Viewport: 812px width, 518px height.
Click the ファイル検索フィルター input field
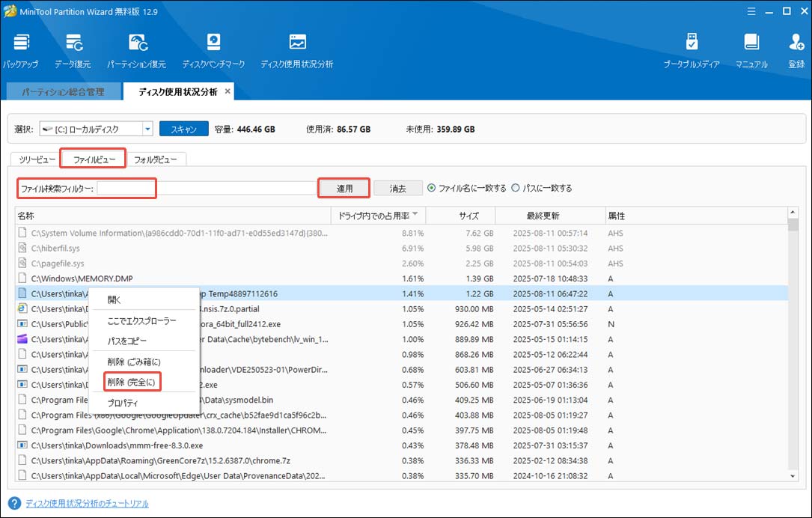coord(207,188)
